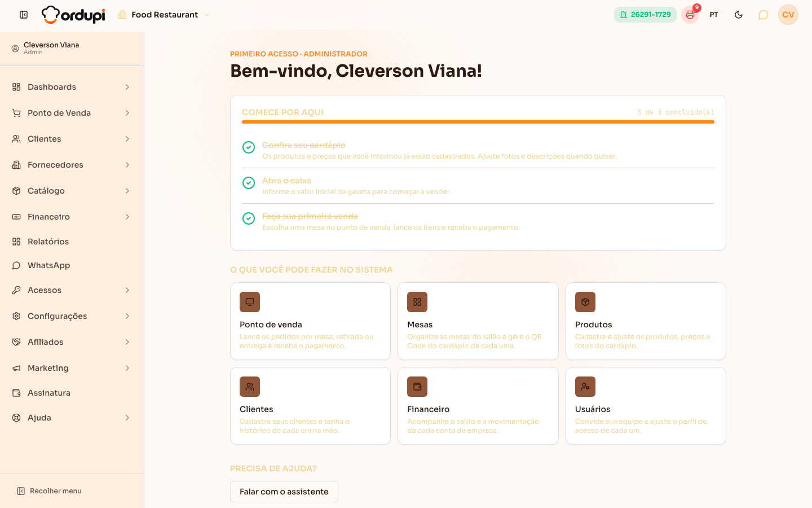This screenshot has width=812, height=508.
Task: Expand the Dashboards menu chevron
Action: pyautogui.click(x=127, y=87)
